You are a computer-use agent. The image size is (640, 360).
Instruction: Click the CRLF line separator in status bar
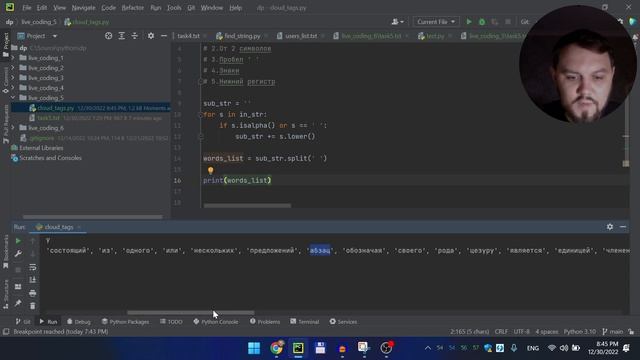click(501, 332)
